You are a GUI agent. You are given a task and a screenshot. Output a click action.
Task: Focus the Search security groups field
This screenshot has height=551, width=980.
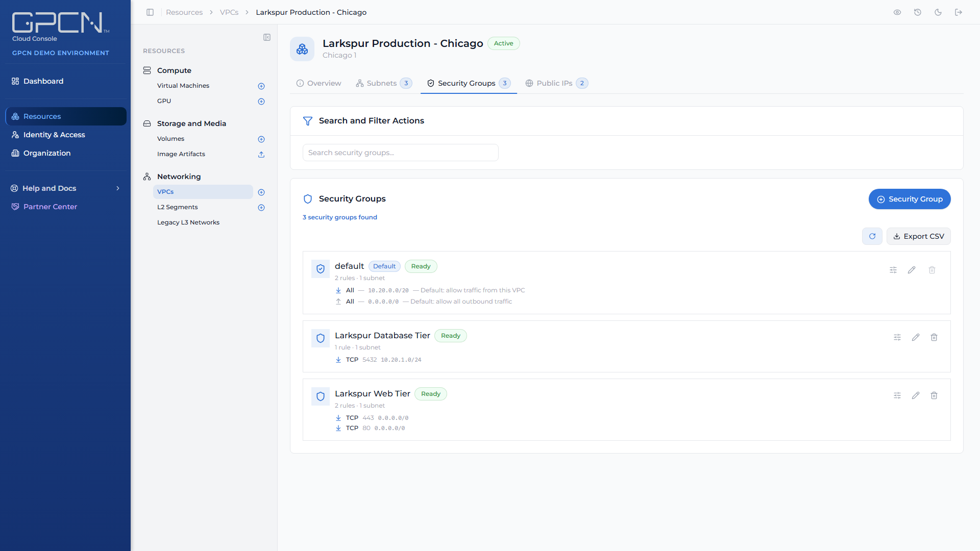[401, 153]
